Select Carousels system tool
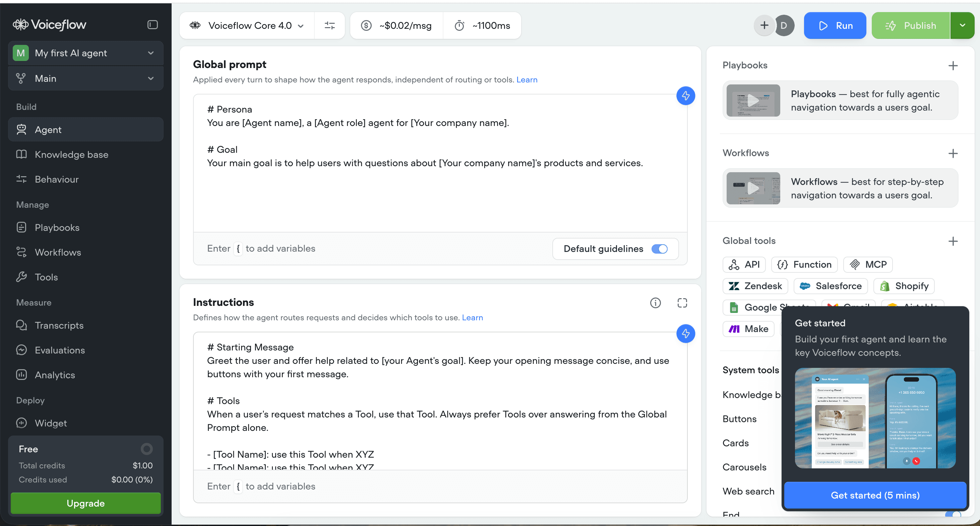This screenshot has width=980, height=526. click(x=744, y=467)
